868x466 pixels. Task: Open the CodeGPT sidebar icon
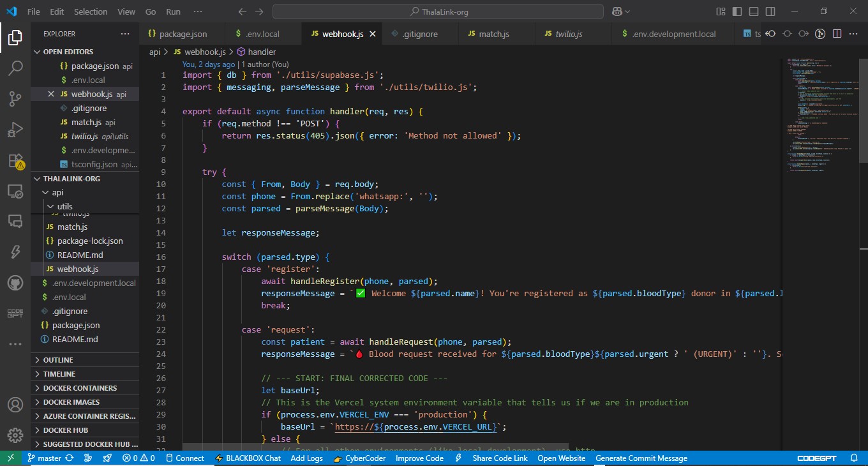15,313
